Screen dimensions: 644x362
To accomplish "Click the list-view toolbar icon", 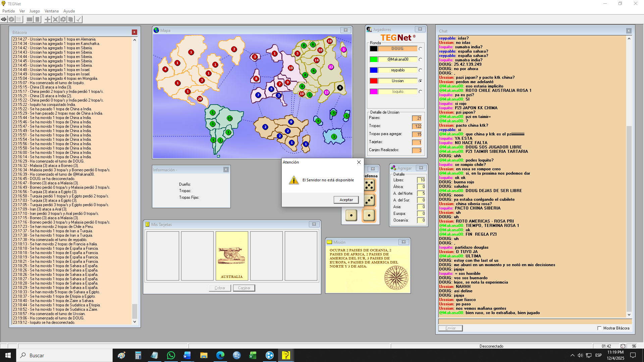I will pos(19,19).
